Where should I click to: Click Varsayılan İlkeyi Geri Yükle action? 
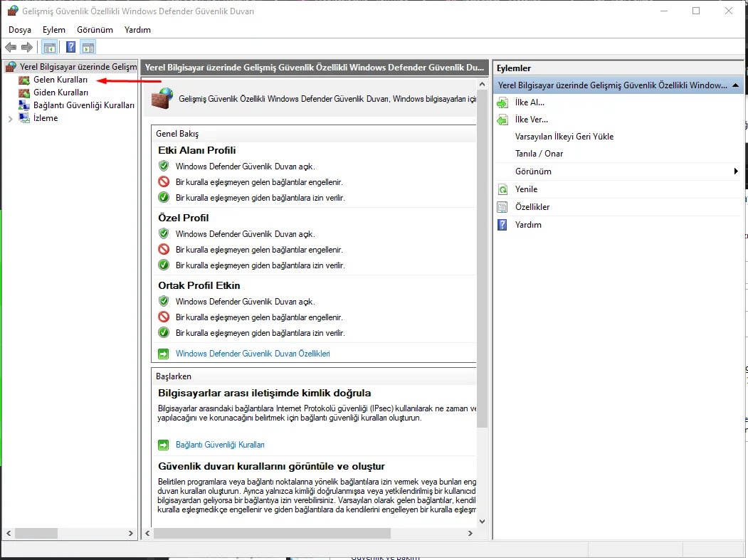point(564,137)
